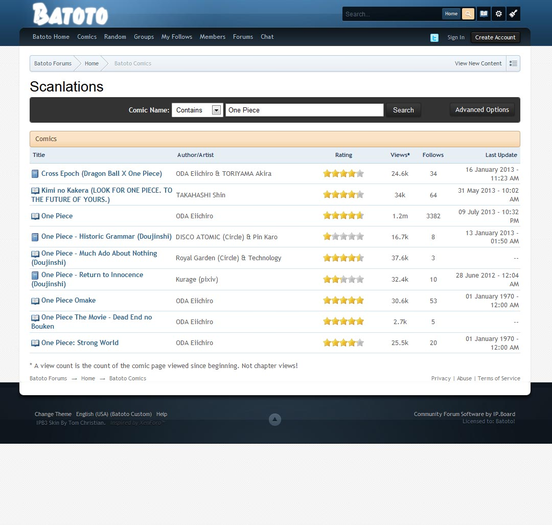
Task: Open the gear settings icon
Action: (x=498, y=14)
